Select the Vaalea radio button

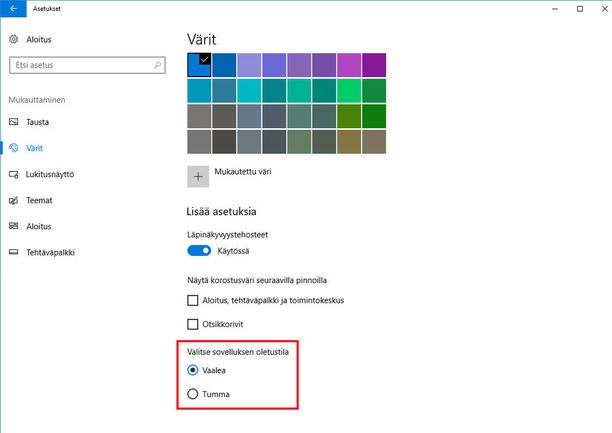(x=193, y=370)
